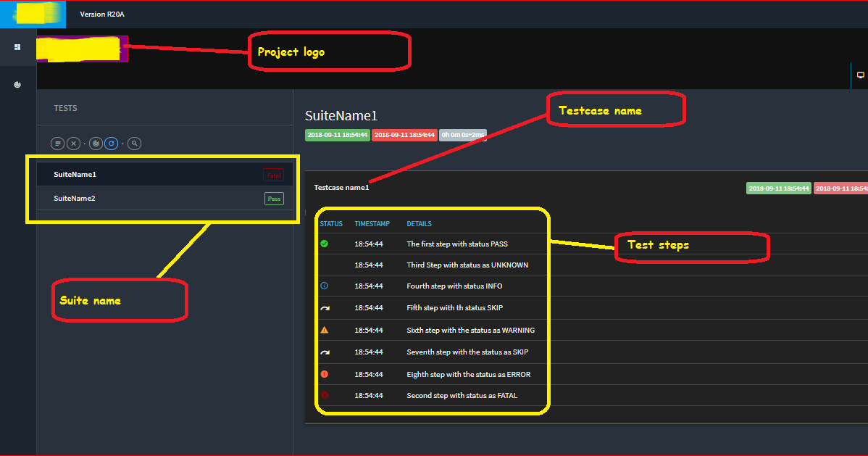
Task: Click the red ERROR icon on the Eighth step
Action: [x=324, y=374]
